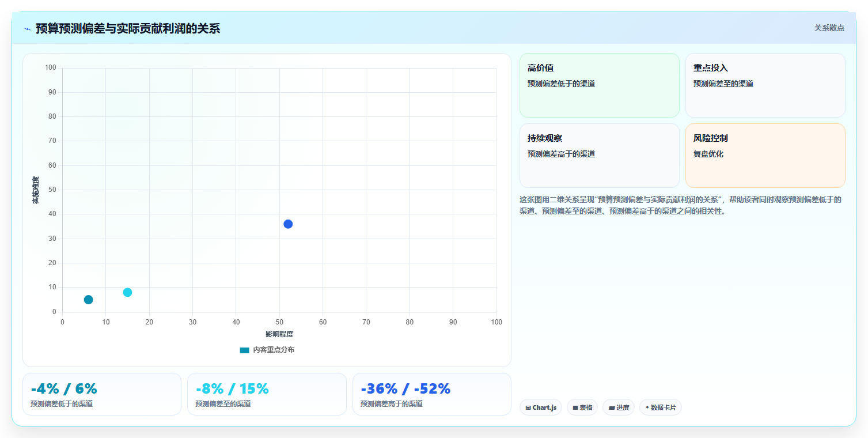868x438 pixels.
Task: Open the 高价值 quadrant card
Action: click(x=600, y=85)
